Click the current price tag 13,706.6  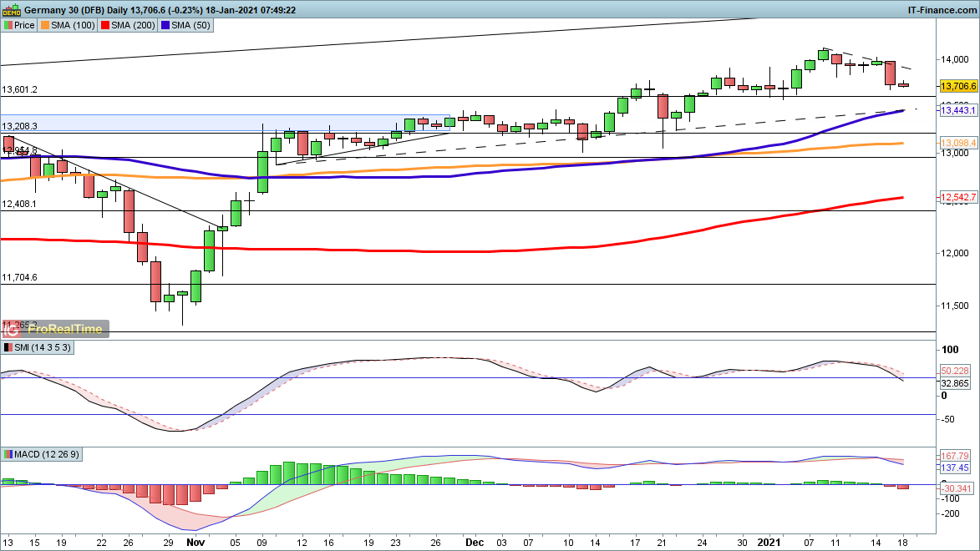pyautogui.click(x=958, y=86)
